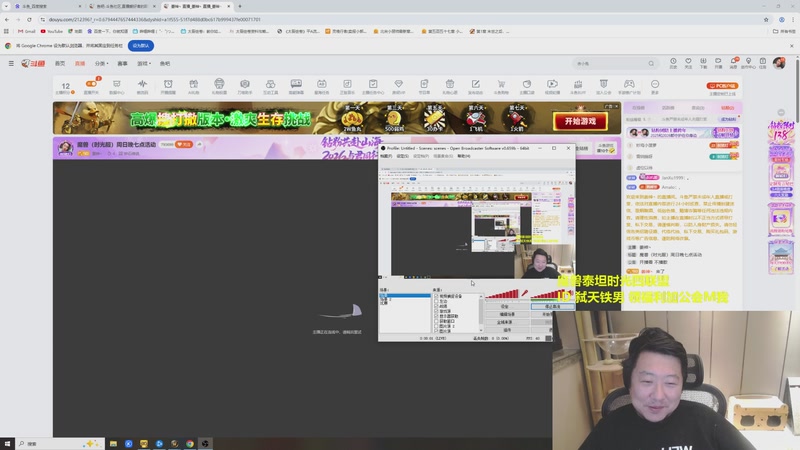The image size is (800, 450).
Task: Toggle the 图片源 2 source checkbox in OBS
Action: click(436, 326)
